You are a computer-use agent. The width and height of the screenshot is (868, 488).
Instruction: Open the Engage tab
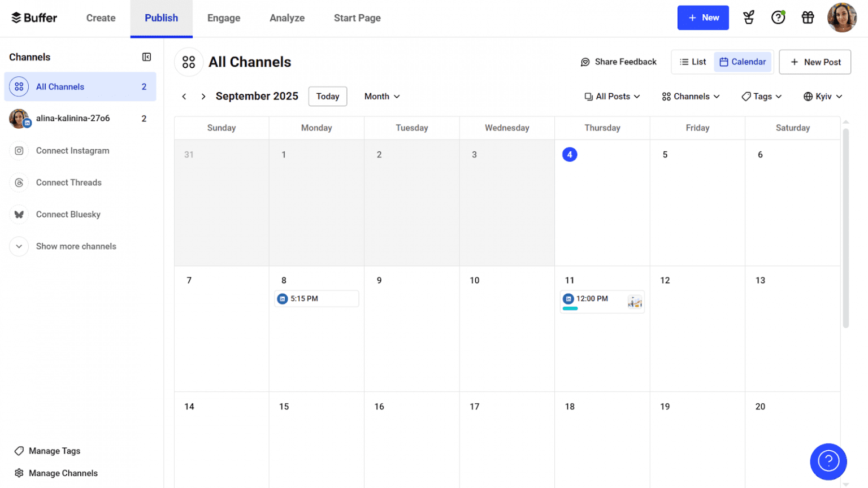point(224,18)
